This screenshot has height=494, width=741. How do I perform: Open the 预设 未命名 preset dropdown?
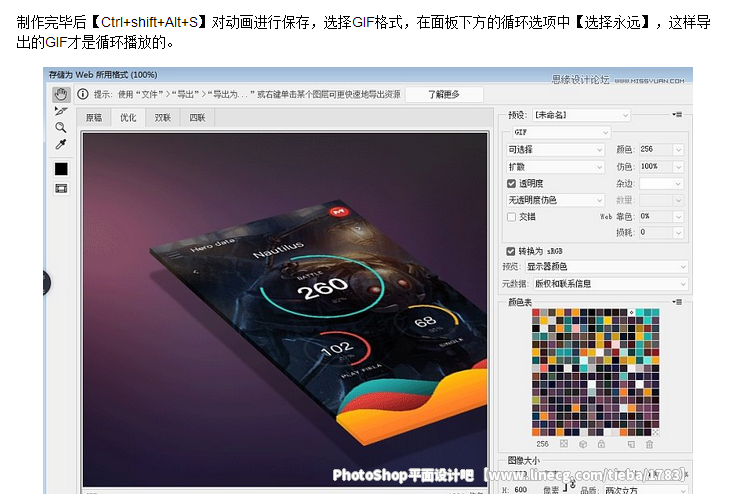pyautogui.click(x=581, y=115)
